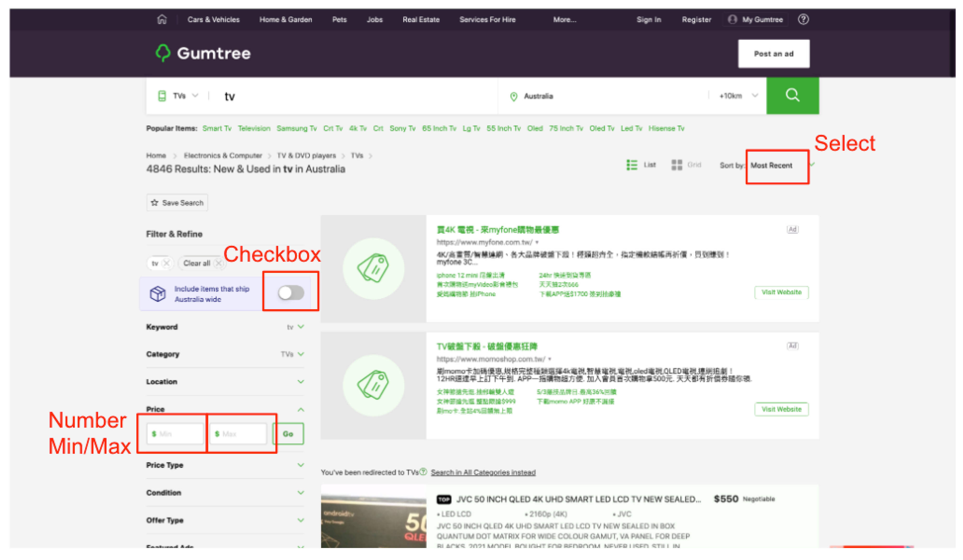Click the home icon in the top navigation

pos(162,19)
